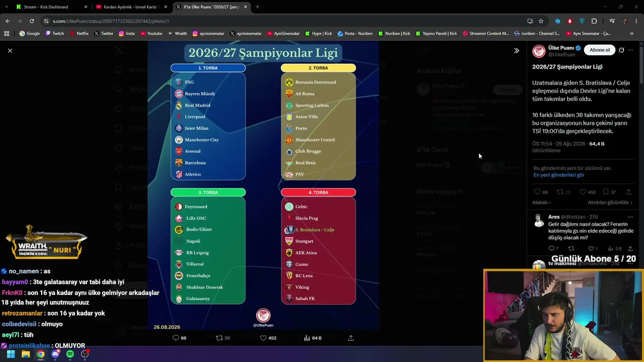Open the Streamer Content M... bookmark
Image resolution: width=644 pixels, height=362 pixels.
coord(485,34)
